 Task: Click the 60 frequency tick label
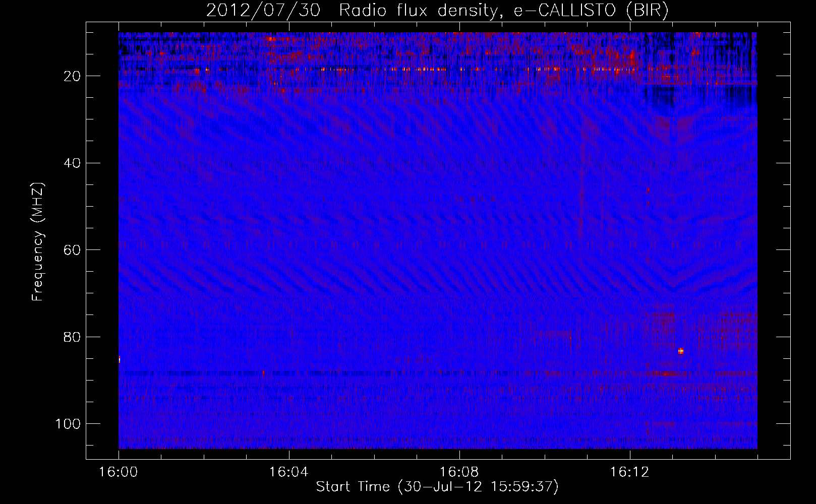click(x=72, y=250)
